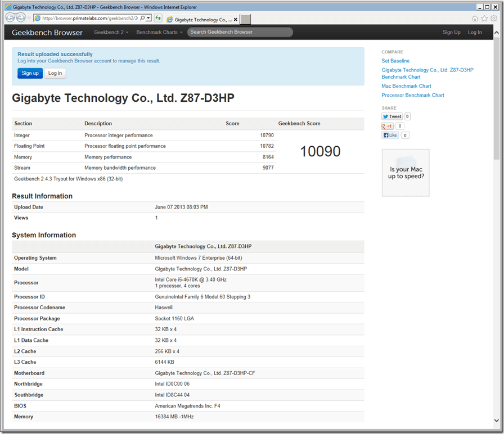The image size is (504, 434).
Task: Click the Set Baseline link
Action: coord(395,61)
